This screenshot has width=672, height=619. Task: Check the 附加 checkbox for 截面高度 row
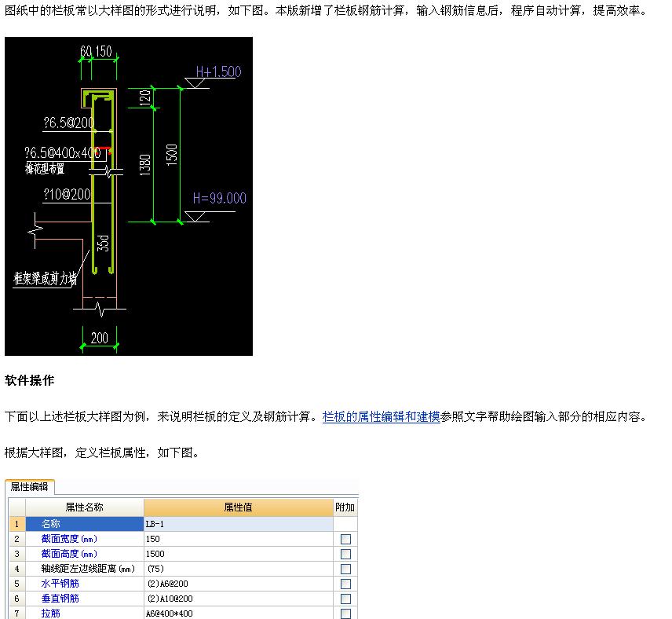(345, 554)
